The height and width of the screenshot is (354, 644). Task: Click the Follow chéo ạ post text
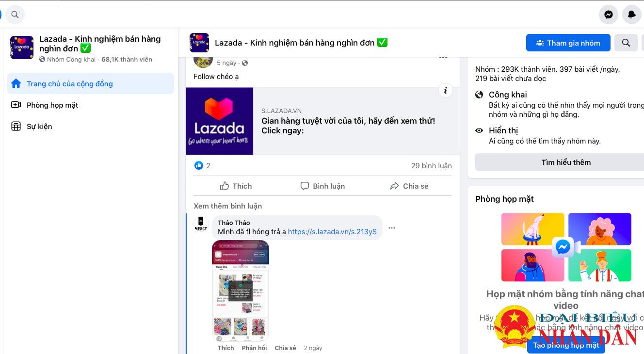(216, 76)
